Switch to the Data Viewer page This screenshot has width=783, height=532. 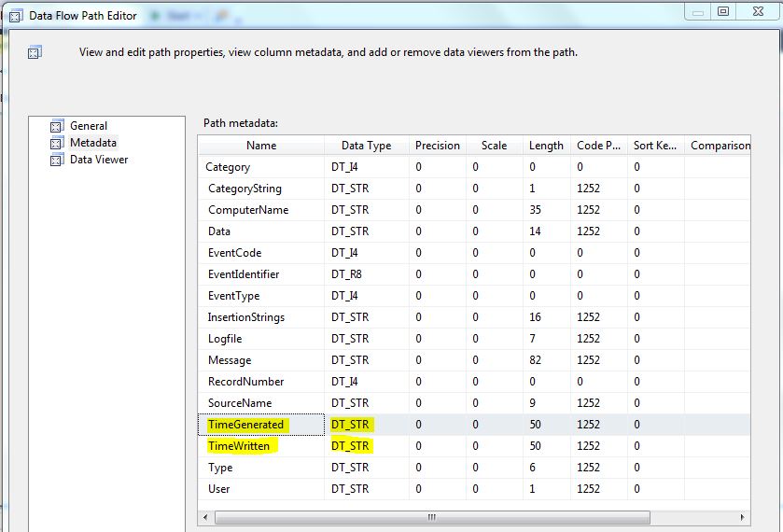coord(99,160)
